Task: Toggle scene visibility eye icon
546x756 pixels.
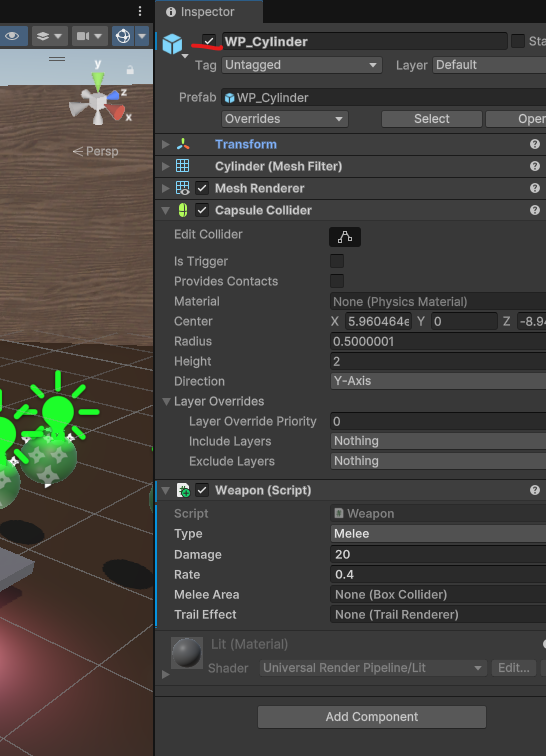Action: point(12,36)
